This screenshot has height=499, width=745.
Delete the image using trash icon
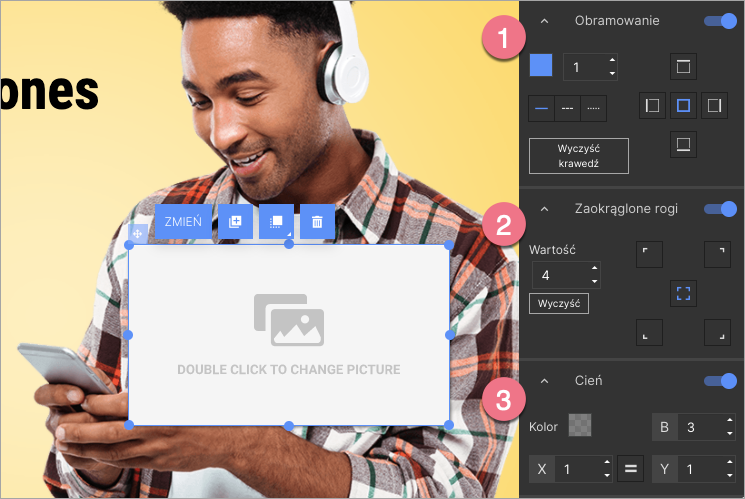316,222
